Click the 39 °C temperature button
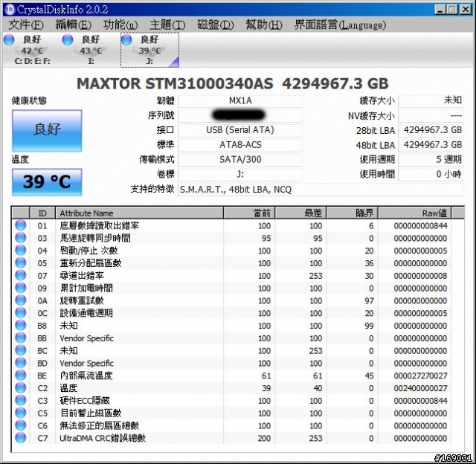This screenshot has height=464, width=476. (47, 182)
